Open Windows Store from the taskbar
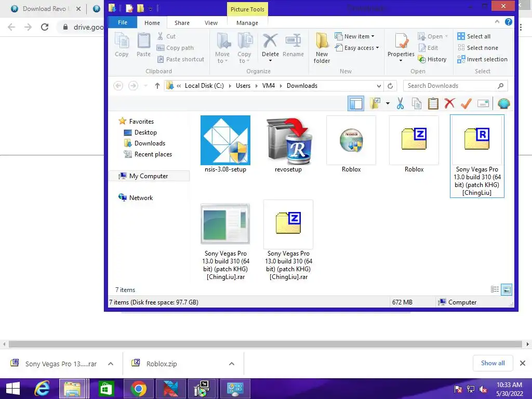Viewport: 532px width, 399px height. (106, 389)
